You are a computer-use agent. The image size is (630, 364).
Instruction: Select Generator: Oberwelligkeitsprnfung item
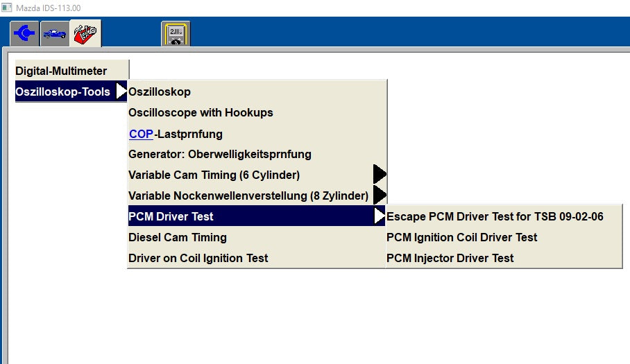point(220,154)
